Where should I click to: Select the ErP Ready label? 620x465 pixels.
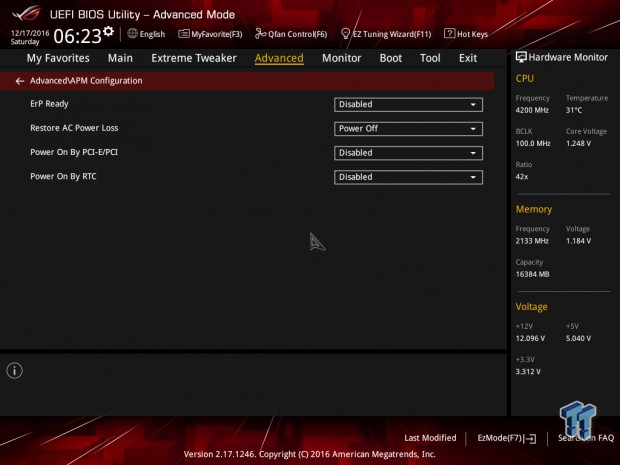click(49, 104)
